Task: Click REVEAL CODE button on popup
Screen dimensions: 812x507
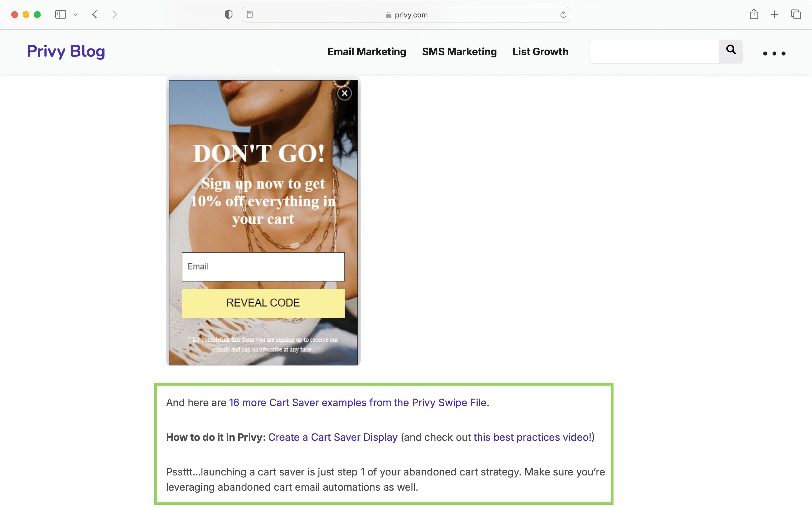Action: point(262,303)
